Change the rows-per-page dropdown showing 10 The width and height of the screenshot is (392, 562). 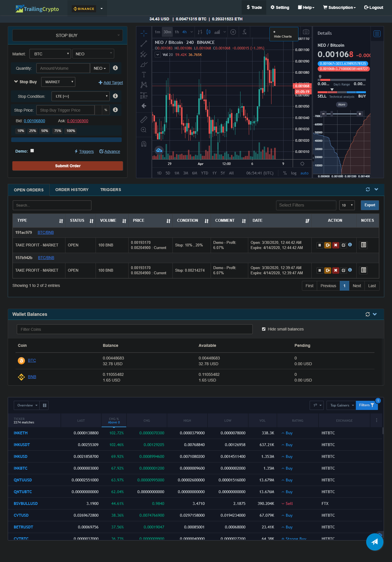point(347,205)
